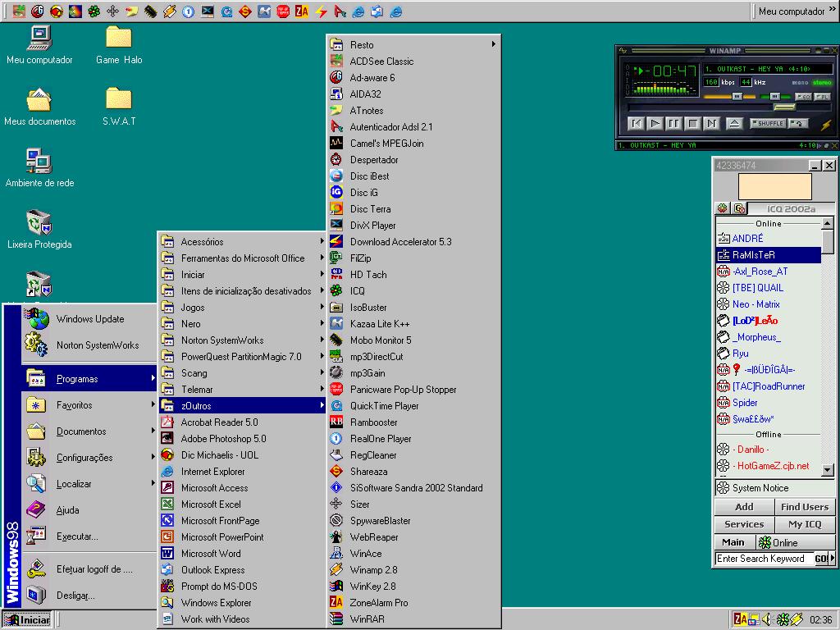The height and width of the screenshot is (630, 840).
Task: Choose Desligar... in Start menu
Action: click(89, 596)
